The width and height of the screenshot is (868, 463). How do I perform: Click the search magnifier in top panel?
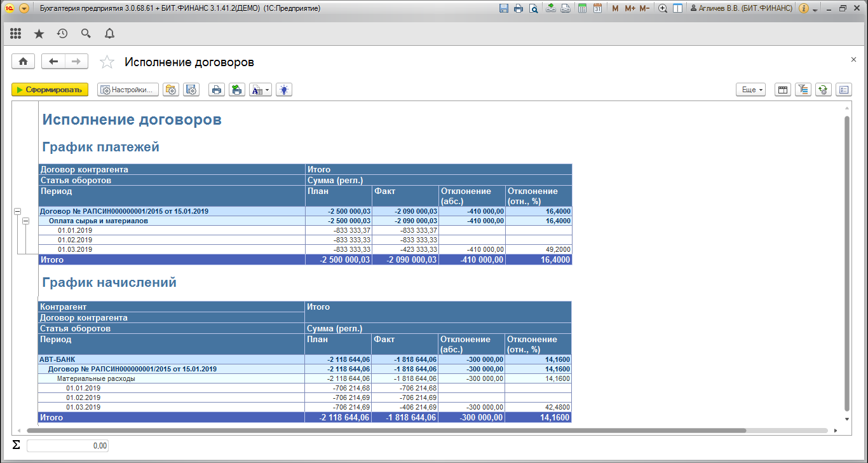pyautogui.click(x=86, y=34)
